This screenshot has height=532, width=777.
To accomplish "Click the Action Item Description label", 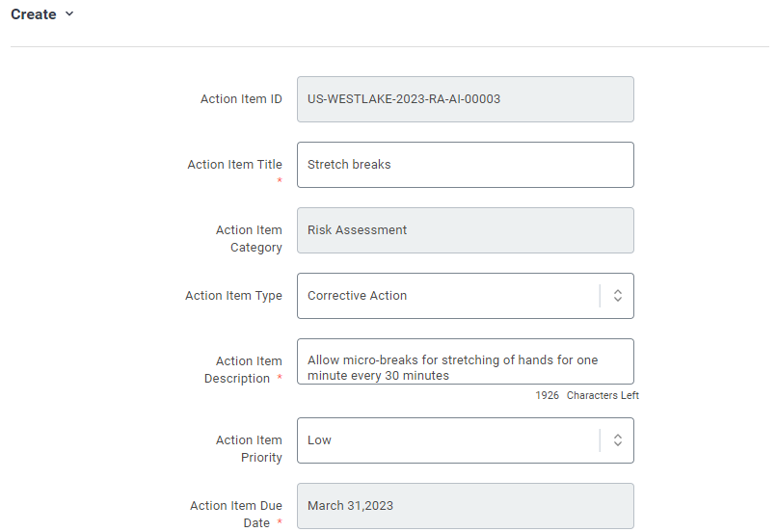I will coord(243,369).
